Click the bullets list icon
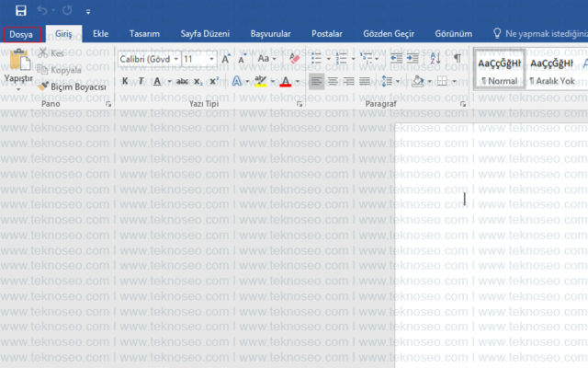Screen dimensions: 588x368 [x=316, y=59]
